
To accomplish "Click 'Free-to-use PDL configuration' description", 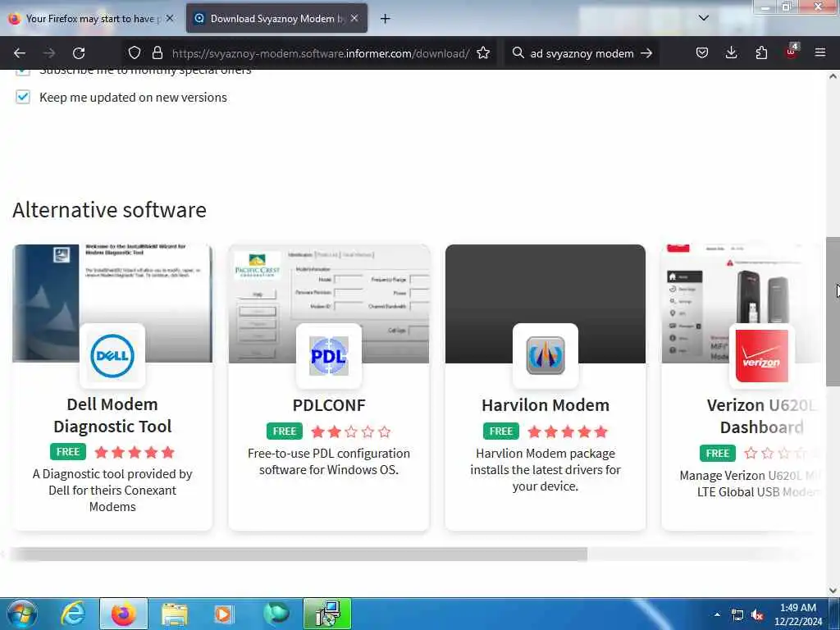I will click(329, 461).
